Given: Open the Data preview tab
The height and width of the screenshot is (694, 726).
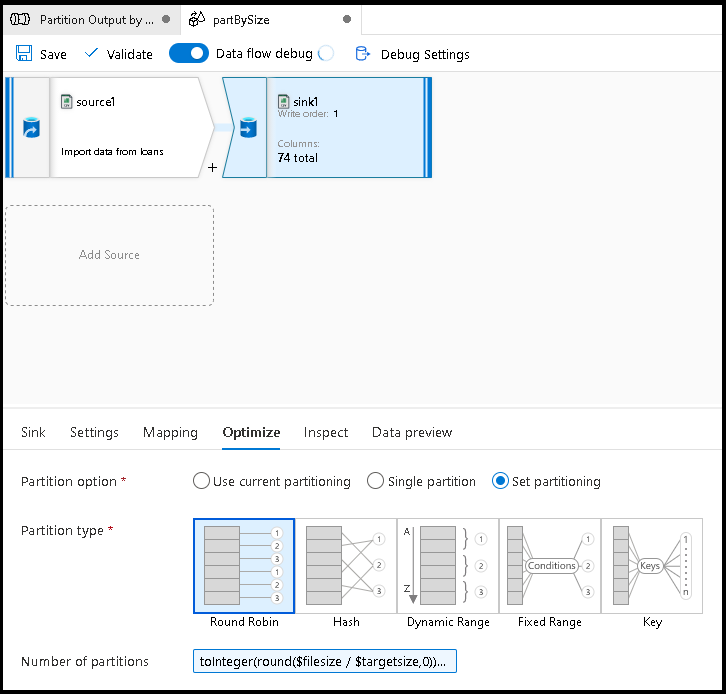Looking at the screenshot, I should pos(412,432).
